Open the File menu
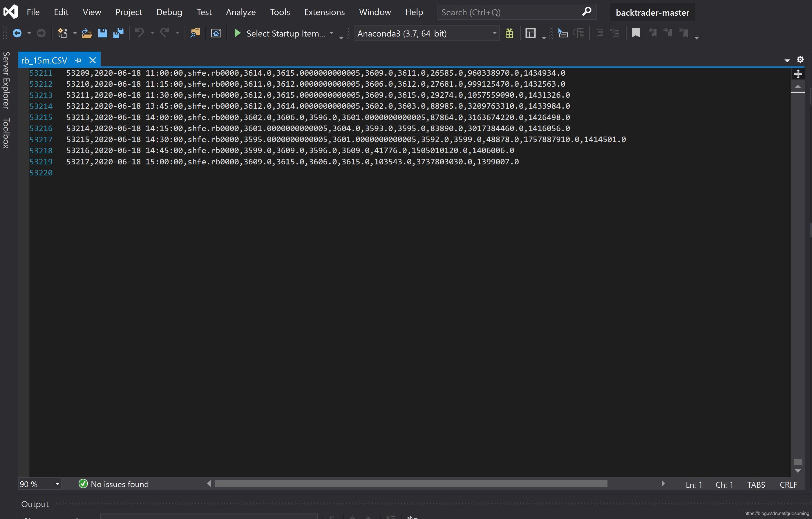This screenshot has height=519, width=812. click(x=33, y=12)
